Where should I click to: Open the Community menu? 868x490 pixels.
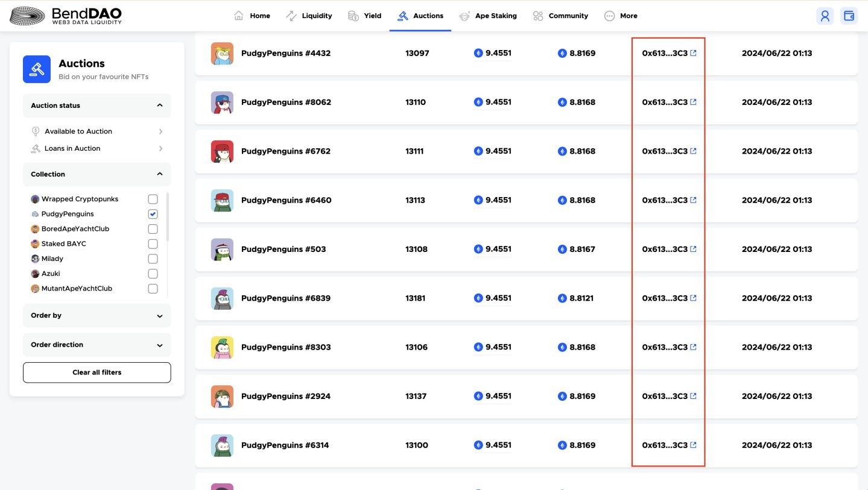point(560,16)
